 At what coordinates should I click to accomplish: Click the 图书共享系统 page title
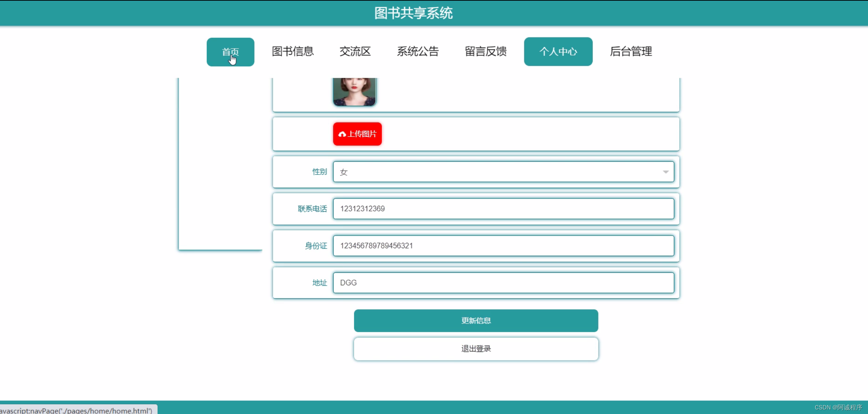[x=413, y=13]
